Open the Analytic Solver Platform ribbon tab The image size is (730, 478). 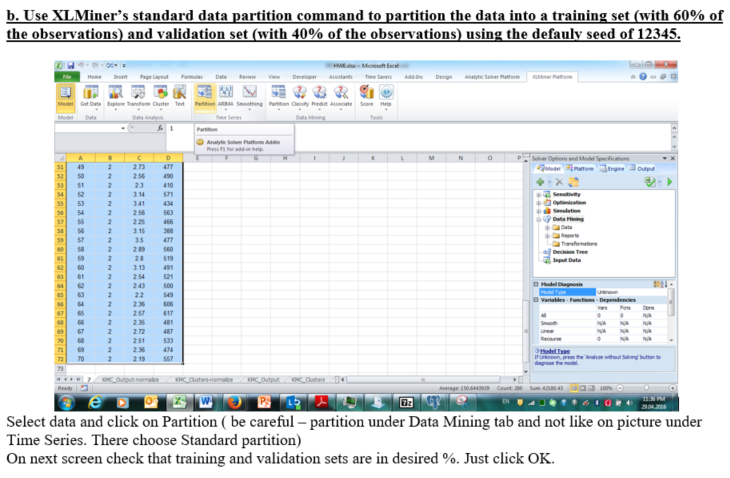click(x=491, y=76)
